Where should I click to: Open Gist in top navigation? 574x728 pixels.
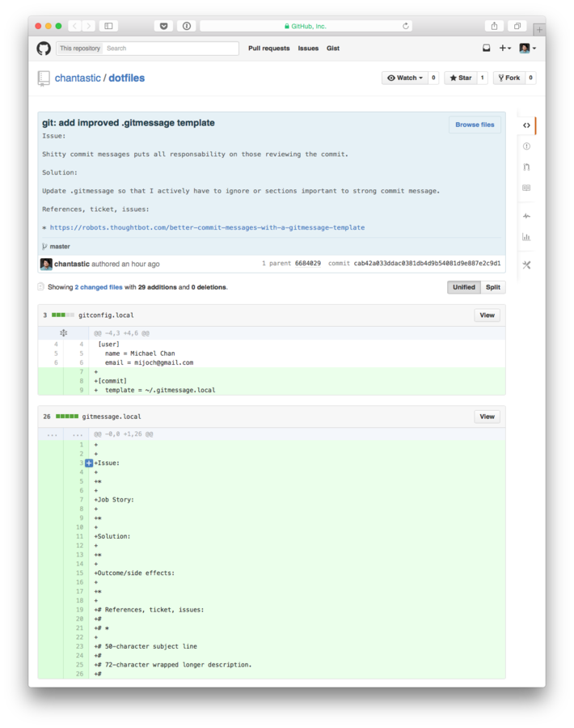333,49
